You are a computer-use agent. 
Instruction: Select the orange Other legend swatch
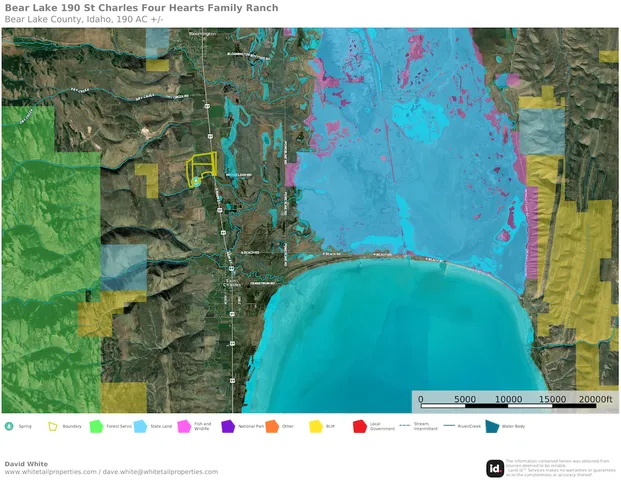pos(272,427)
